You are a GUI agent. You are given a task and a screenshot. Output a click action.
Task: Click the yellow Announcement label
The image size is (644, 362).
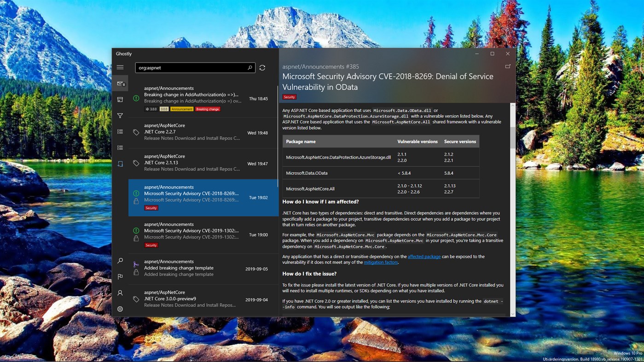182,109
